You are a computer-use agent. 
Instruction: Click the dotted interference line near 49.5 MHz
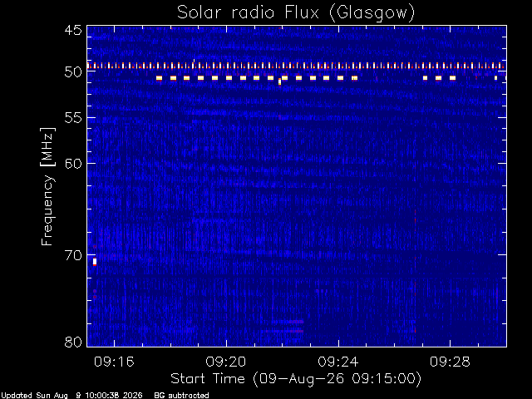pos(297,66)
